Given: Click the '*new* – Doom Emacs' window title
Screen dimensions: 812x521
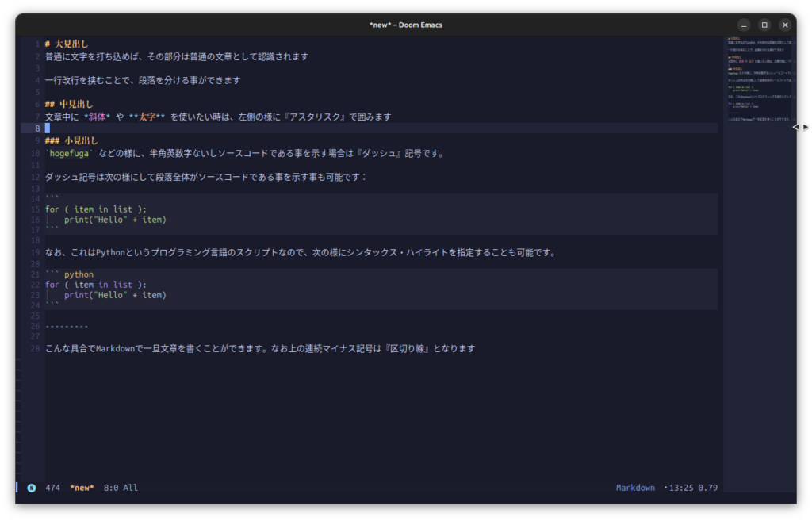Looking at the screenshot, I should coord(405,25).
